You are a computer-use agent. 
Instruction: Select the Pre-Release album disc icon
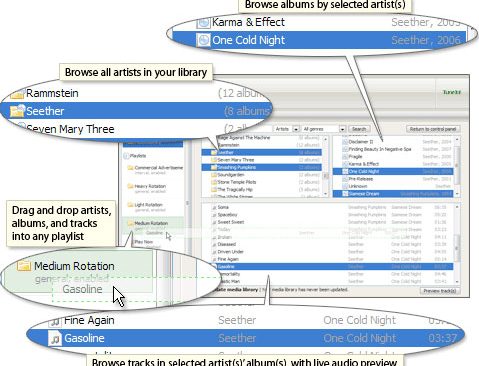coord(345,179)
